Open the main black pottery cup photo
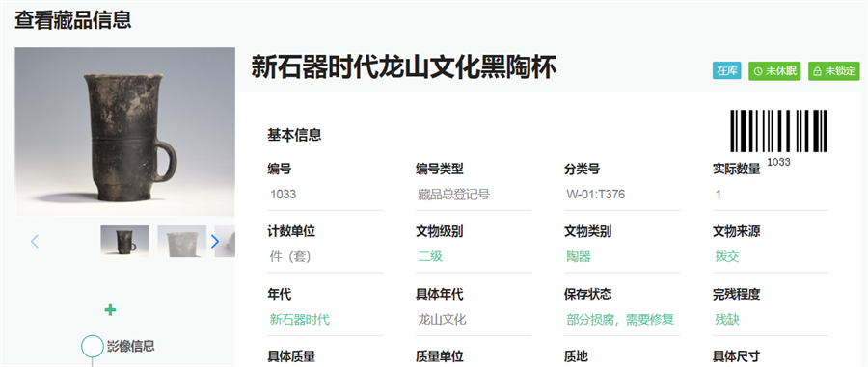 (125, 131)
